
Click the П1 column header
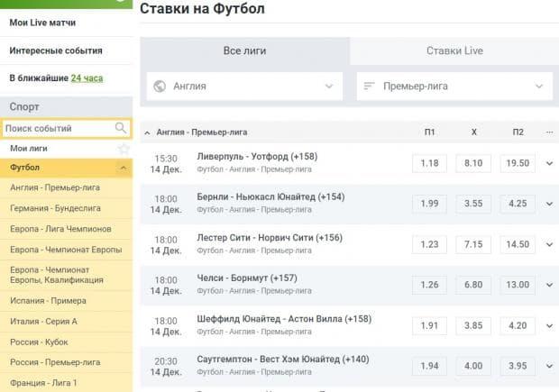pos(429,132)
